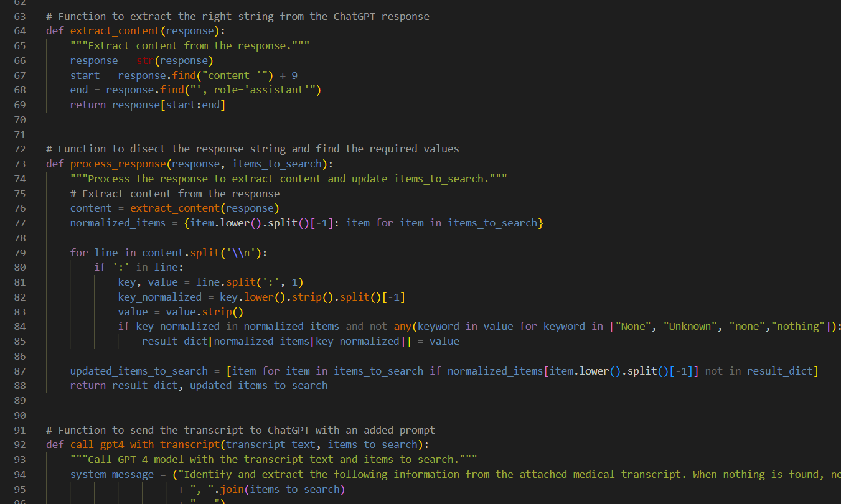This screenshot has width=841, height=504.
Task: Click the "any" call on line 84
Action: click(403, 327)
